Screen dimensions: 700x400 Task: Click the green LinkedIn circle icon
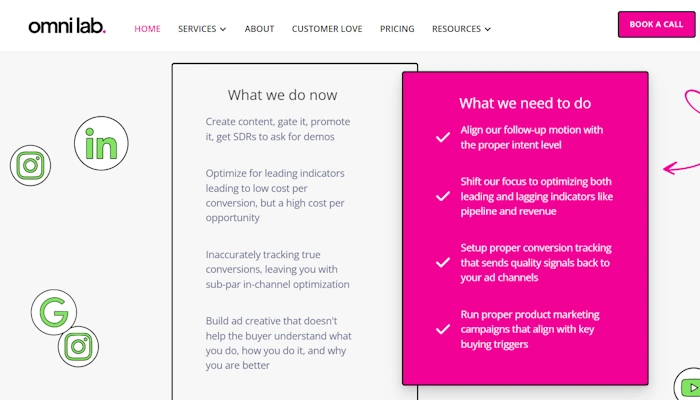click(x=101, y=143)
